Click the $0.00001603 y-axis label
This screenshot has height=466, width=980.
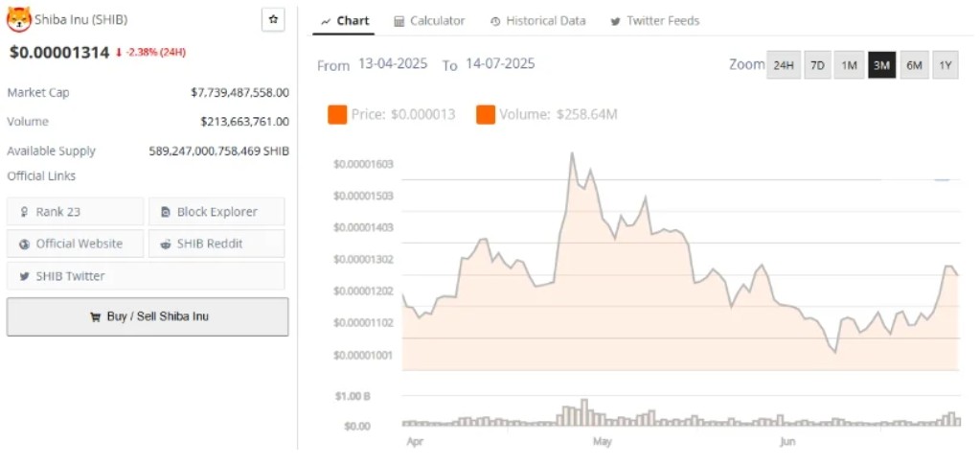pos(363,165)
